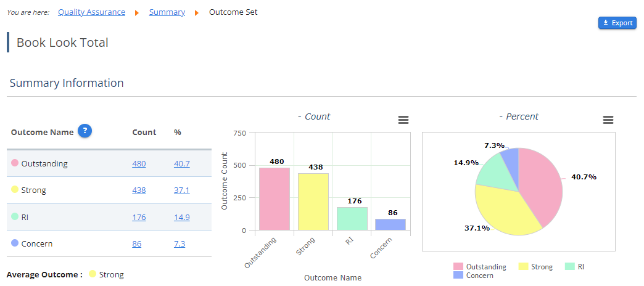This screenshot has height=286, width=644.
Task: Open the Summary breadcrumb link
Action: coord(167,12)
